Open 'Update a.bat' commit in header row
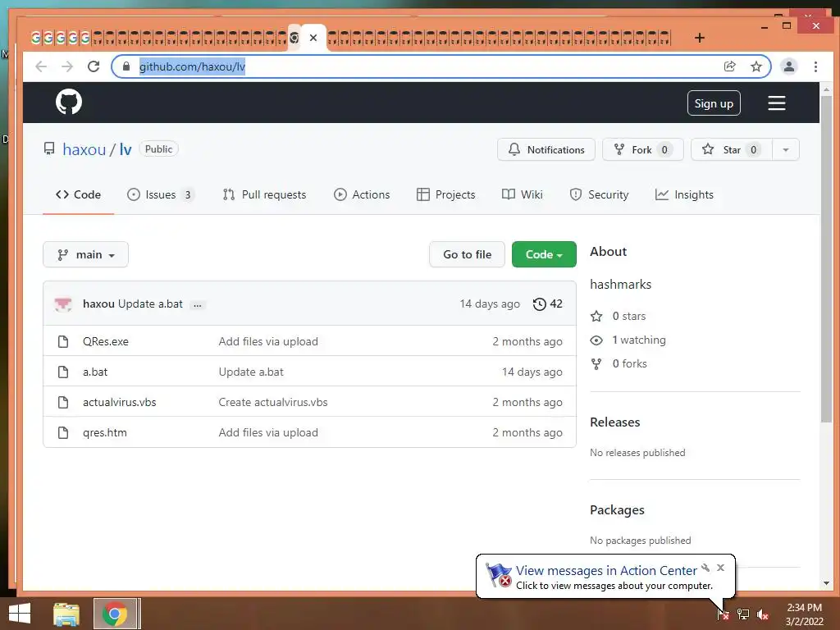Screen dimensions: 840x630 (x=151, y=304)
